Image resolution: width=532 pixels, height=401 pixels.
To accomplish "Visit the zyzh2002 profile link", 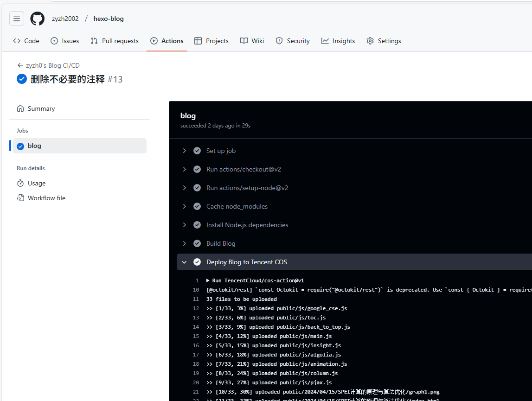I will click(65, 19).
